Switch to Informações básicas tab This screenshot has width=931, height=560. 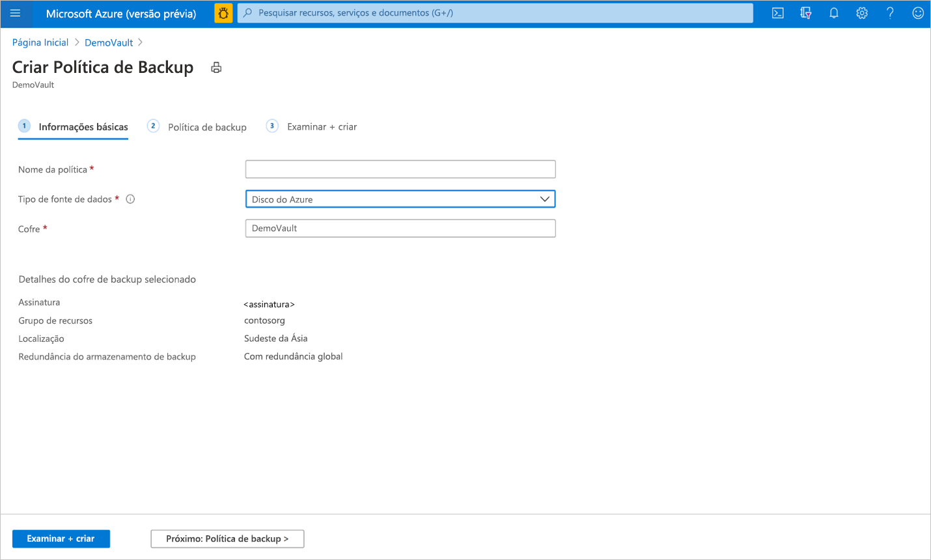(x=73, y=127)
